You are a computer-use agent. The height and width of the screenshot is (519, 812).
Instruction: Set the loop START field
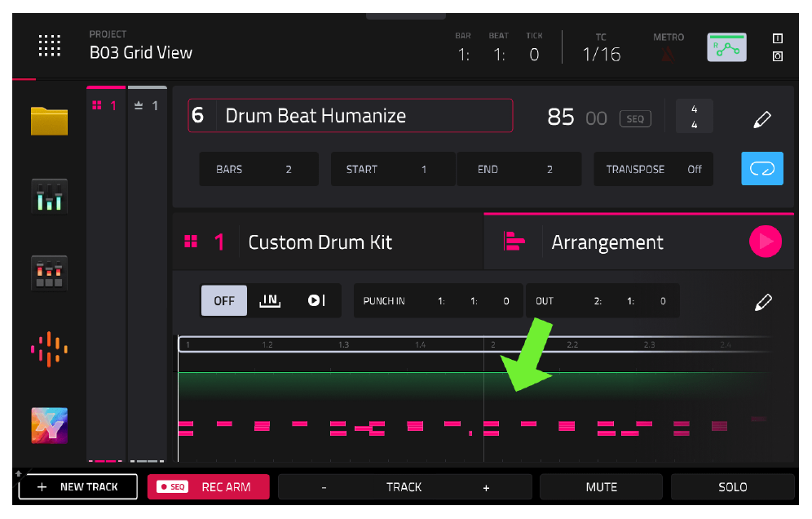click(x=392, y=169)
